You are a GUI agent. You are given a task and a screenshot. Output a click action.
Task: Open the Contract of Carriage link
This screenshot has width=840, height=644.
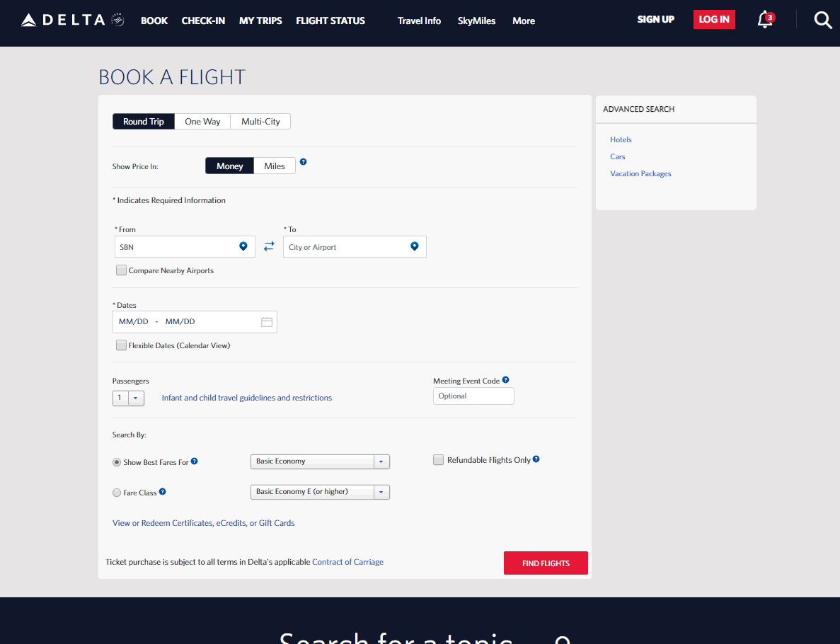pyautogui.click(x=347, y=562)
